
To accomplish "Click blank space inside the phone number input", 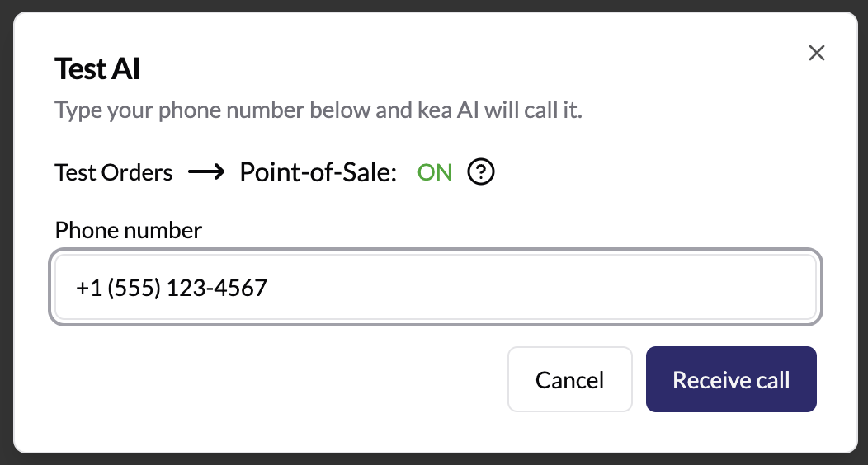I will [543, 287].
